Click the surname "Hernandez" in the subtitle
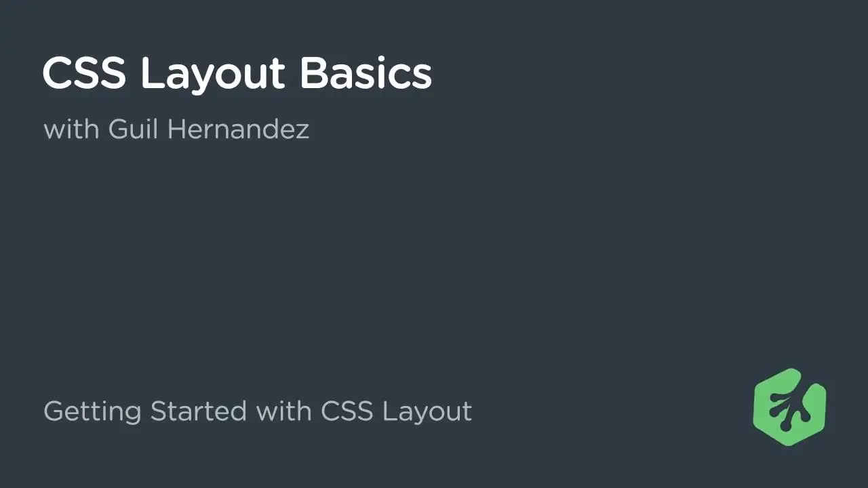This screenshot has height=488, width=868. tap(238, 129)
